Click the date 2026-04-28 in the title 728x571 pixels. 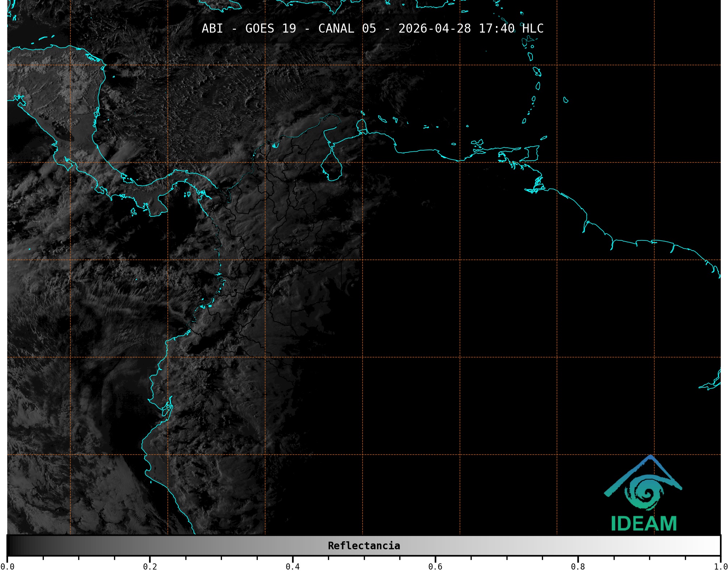click(x=434, y=29)
